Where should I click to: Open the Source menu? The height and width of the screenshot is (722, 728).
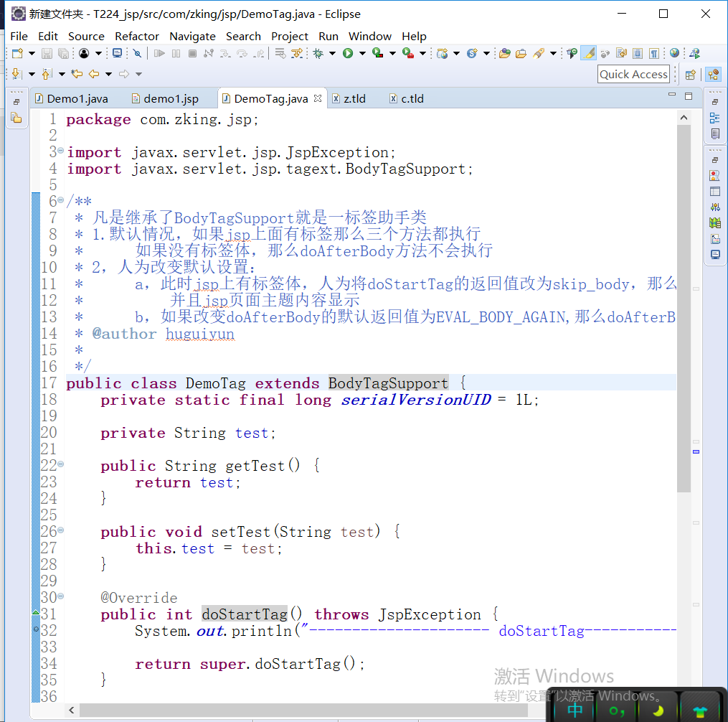(x=86, y=36)
